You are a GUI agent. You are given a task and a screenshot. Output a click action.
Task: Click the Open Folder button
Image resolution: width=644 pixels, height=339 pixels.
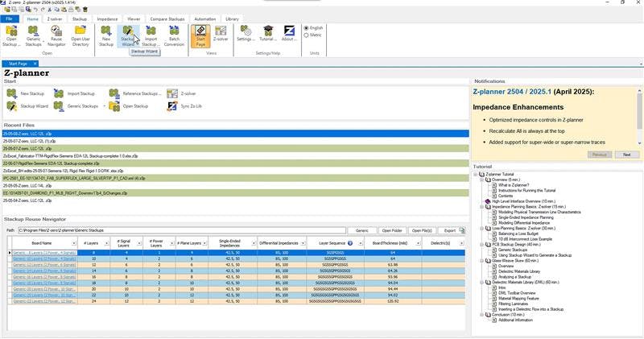pos(392,230)
